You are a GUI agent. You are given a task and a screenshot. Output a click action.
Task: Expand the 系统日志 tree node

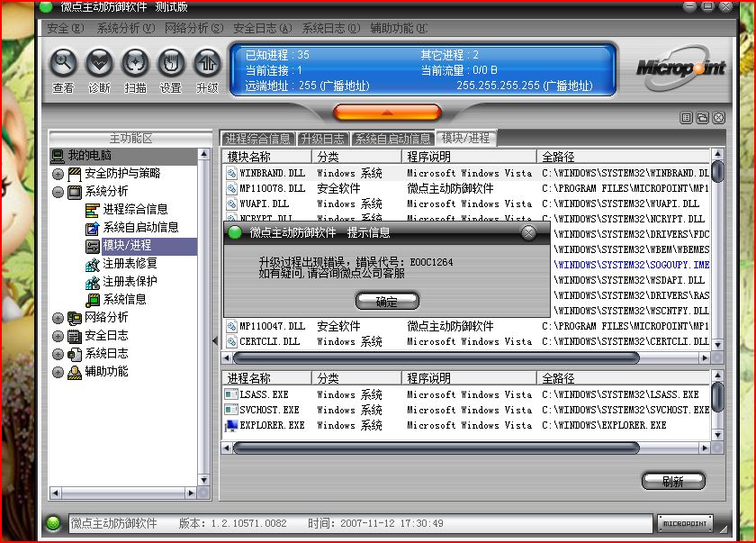pos(58,354)
